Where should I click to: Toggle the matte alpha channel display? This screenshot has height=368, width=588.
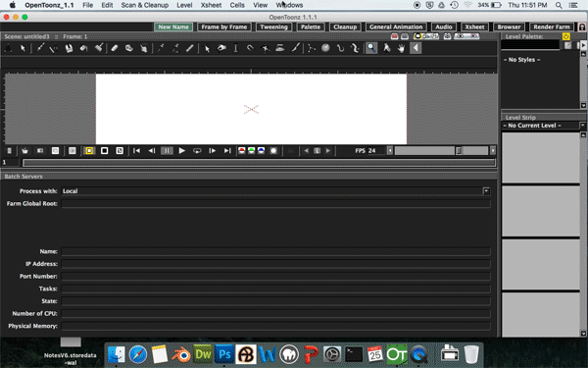(273, 150)
